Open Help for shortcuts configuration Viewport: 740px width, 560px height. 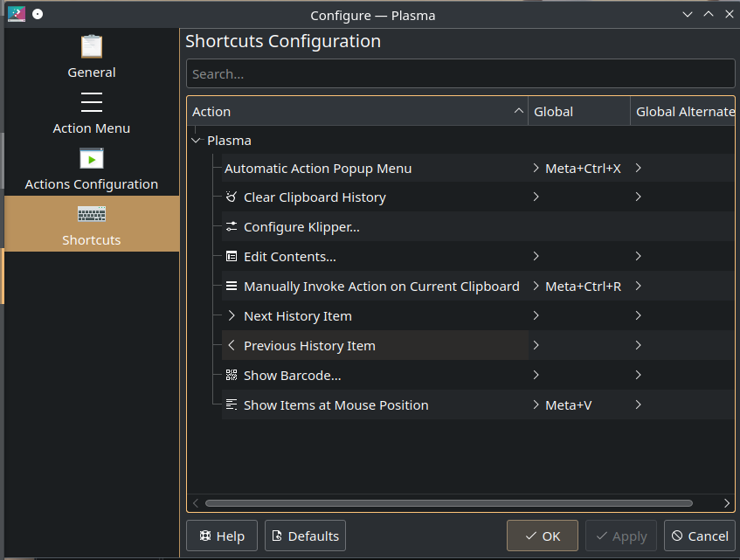click(222, 536)
